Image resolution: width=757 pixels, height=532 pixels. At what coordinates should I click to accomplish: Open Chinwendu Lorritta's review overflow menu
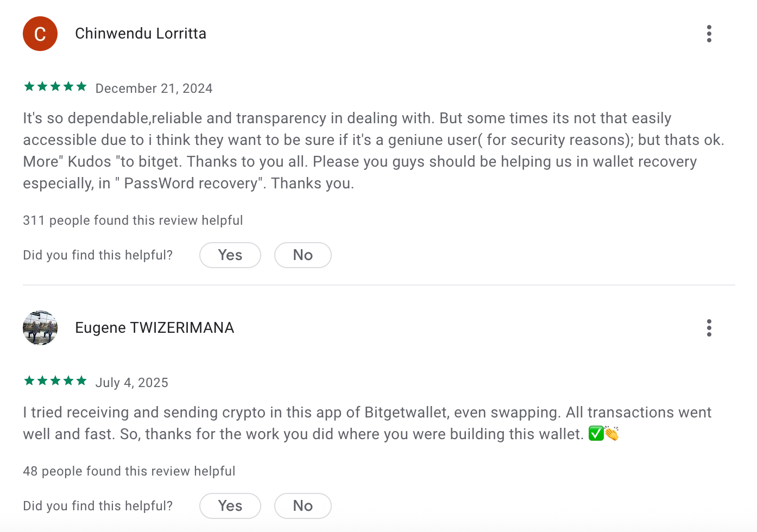click(709, 34)
